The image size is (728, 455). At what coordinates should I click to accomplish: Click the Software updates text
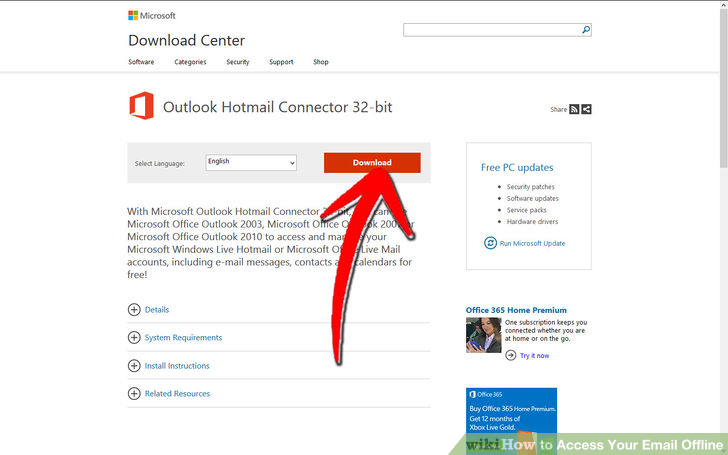[x=533, y=198]
